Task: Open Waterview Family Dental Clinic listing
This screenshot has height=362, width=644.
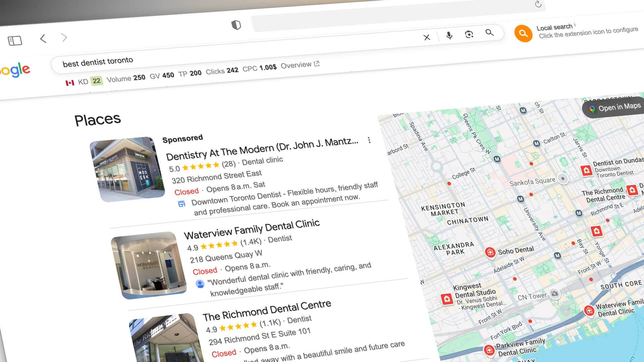Action: pos(252,229)
